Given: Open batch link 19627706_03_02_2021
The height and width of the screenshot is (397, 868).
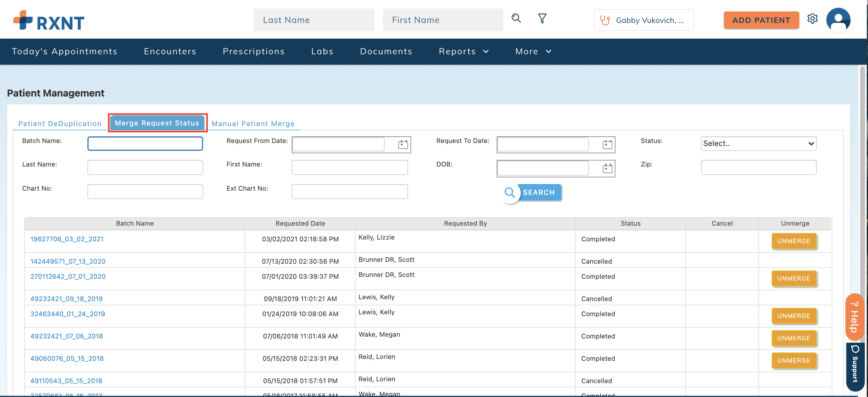Looking at the screenshot, I should (67, 239).
